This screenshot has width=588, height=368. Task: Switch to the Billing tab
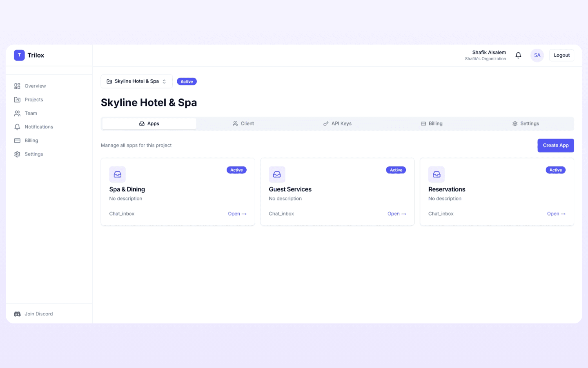(432, 123)
